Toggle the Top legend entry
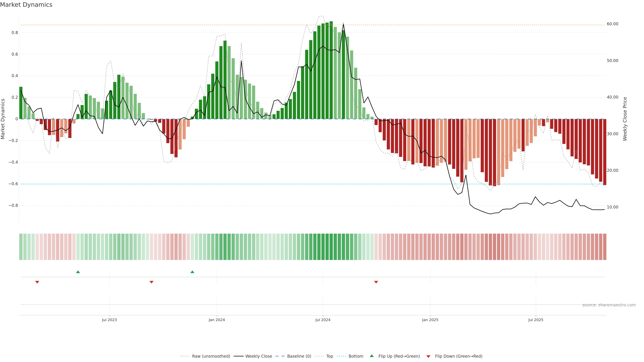This screenshot has height=362, width=644. coord(330,356)
